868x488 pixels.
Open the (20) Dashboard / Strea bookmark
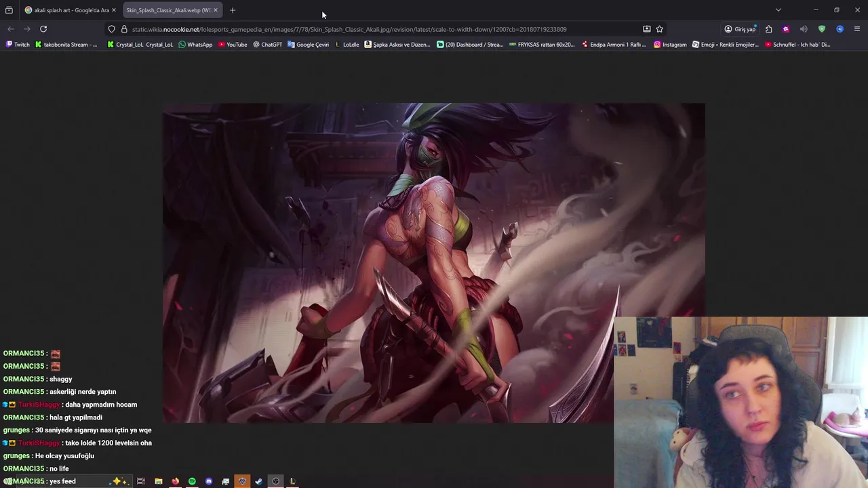pos(470,45)
